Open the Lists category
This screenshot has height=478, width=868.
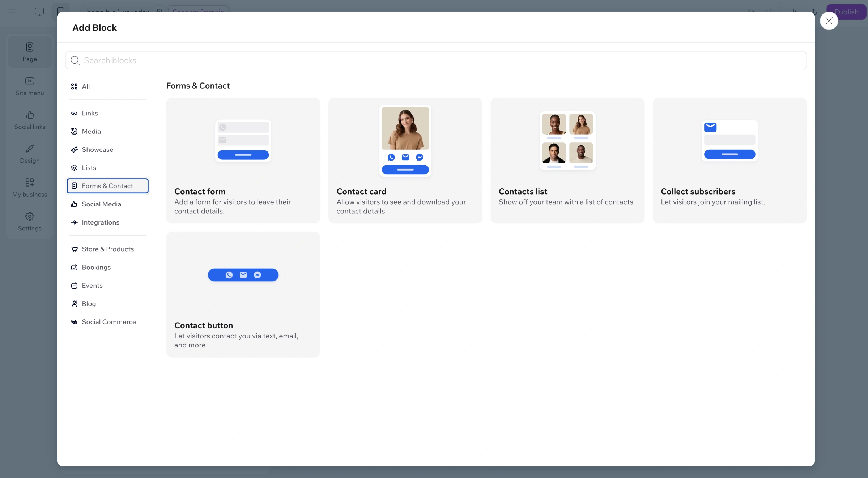107,168
